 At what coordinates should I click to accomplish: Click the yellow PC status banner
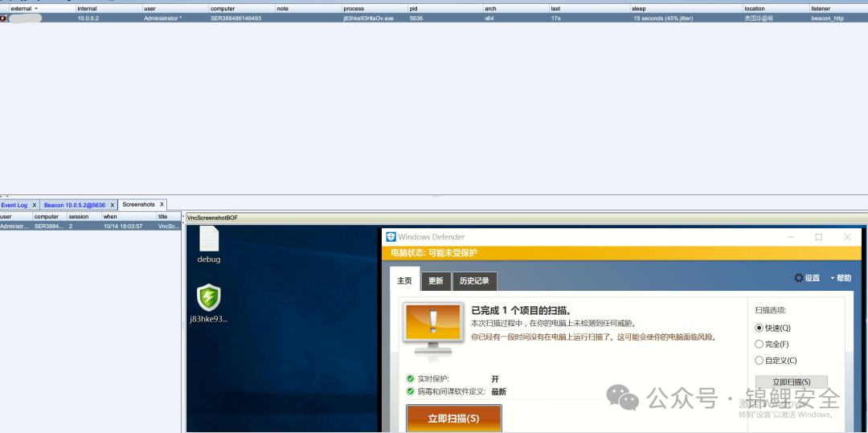point(622,253)
